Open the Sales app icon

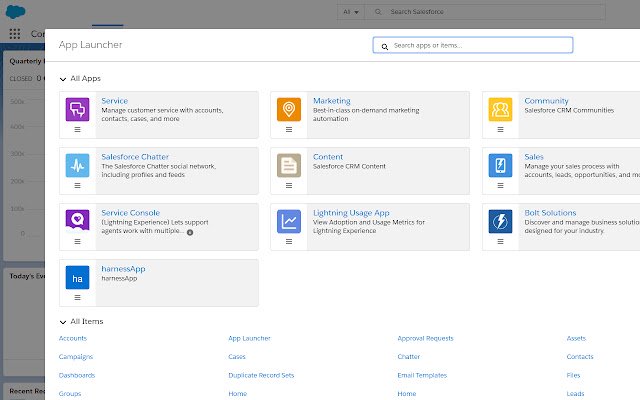(x=500, y=165)
